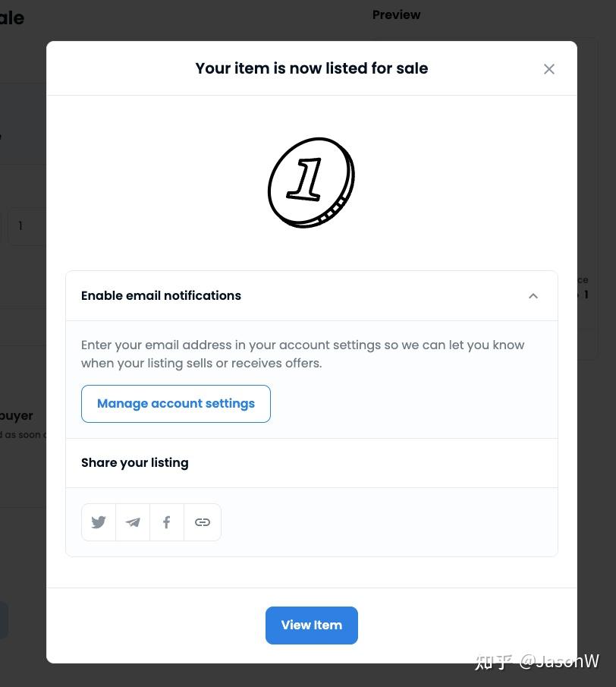The image size is (616, 687).
Task: Click the dimmed button at the bottom-left edge
Action: [x=4, y=620]
